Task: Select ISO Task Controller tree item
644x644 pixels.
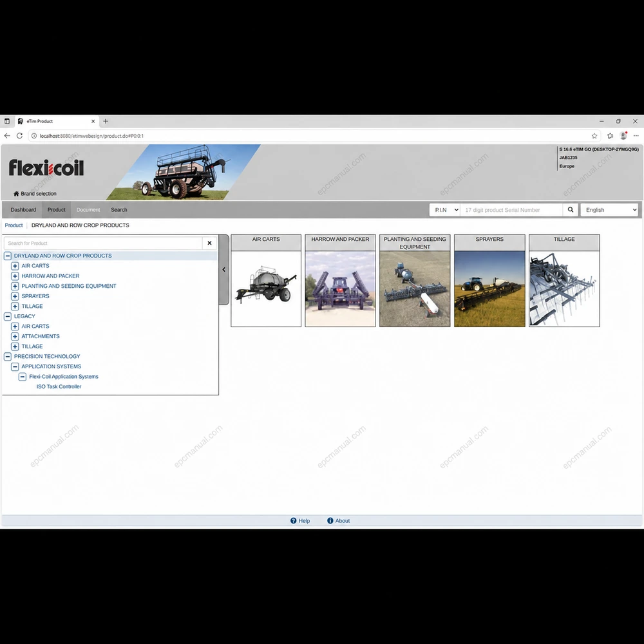Action: pos(59,386)
